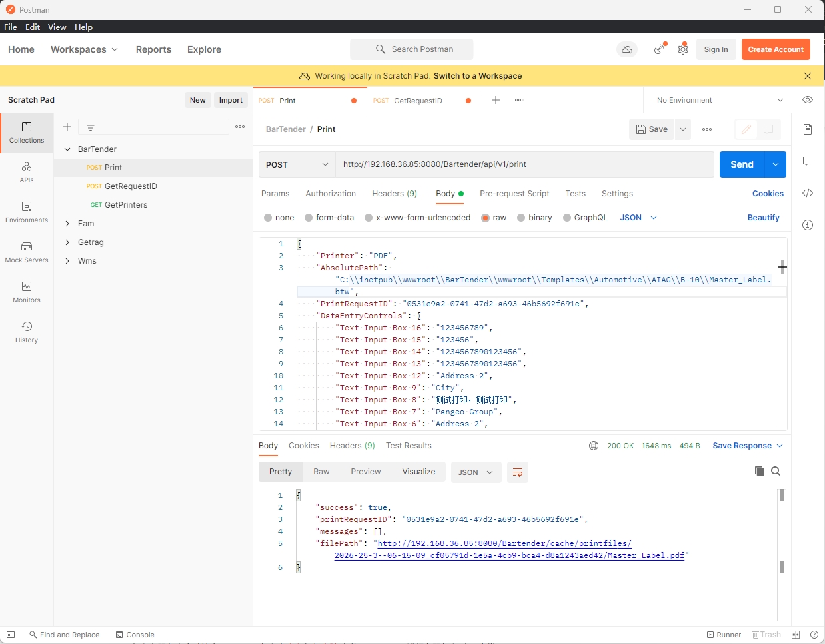Open the APIs sidebar panel
Screen dimensions: 825x644
(27, 172)
